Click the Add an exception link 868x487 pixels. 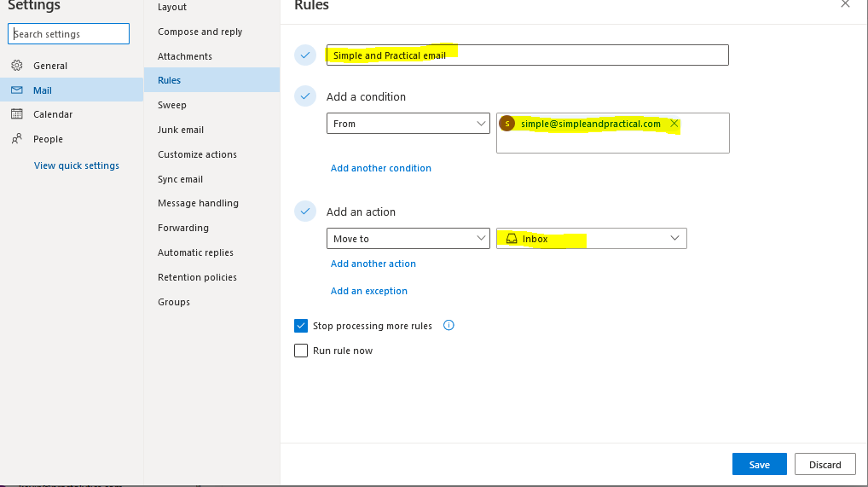(369, 291)
